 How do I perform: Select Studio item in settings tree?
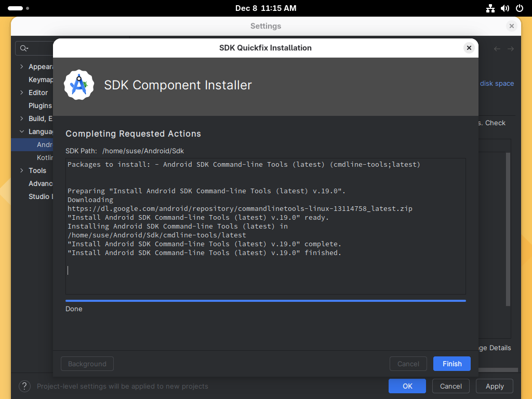tap(41, 196)
